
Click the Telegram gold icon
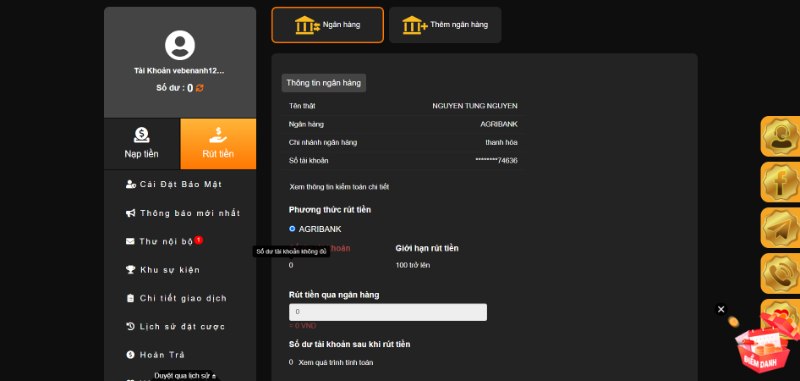(x=780, y=227)
